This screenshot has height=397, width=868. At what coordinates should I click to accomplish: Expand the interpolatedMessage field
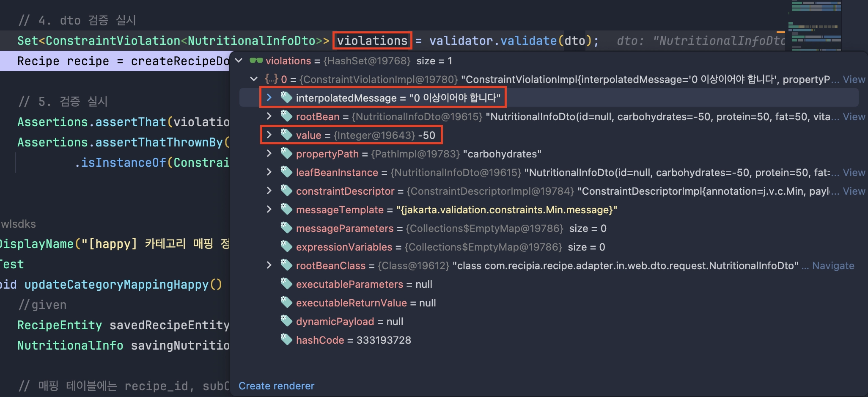pyautogui.click(x=269, y=98)
